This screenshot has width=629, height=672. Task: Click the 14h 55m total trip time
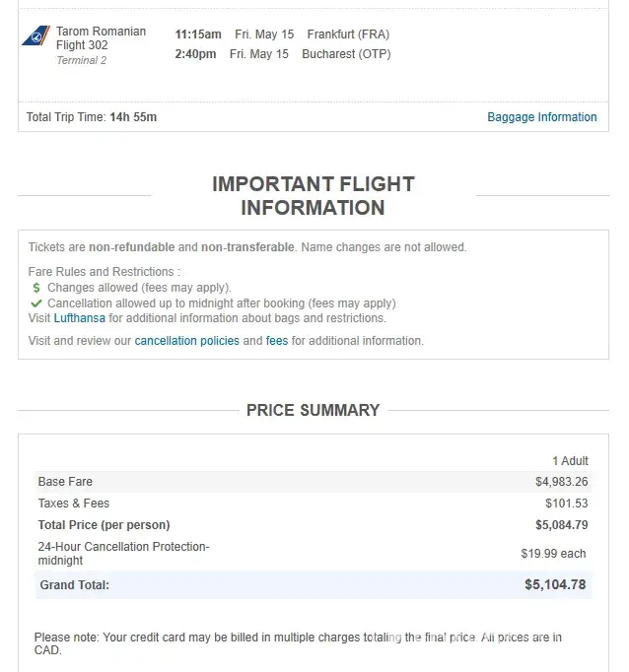pyautogui.click(x=133, y=117)
